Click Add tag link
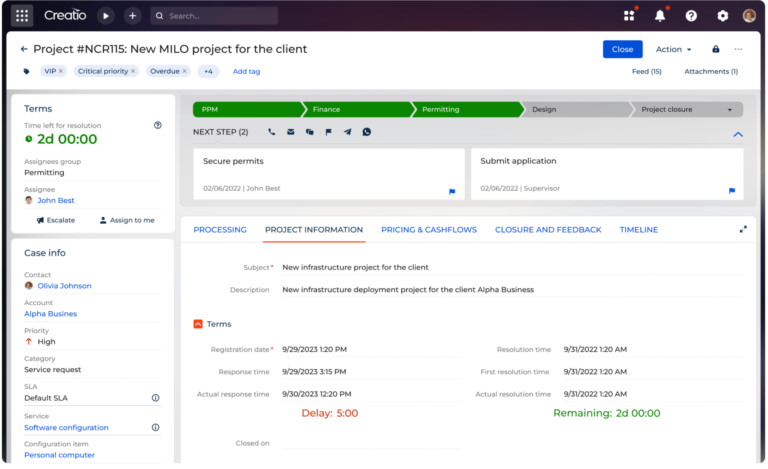768x469 pixels. (246, 71)
